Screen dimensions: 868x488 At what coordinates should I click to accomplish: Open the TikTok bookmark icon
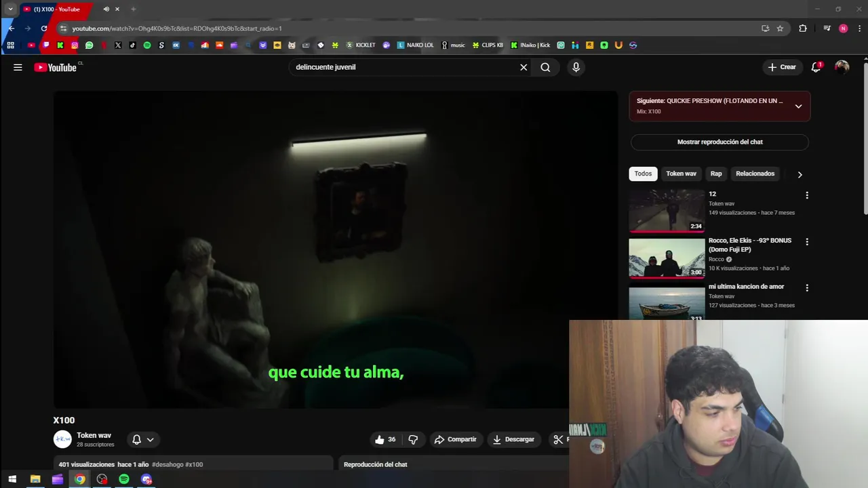pos(132,45)
